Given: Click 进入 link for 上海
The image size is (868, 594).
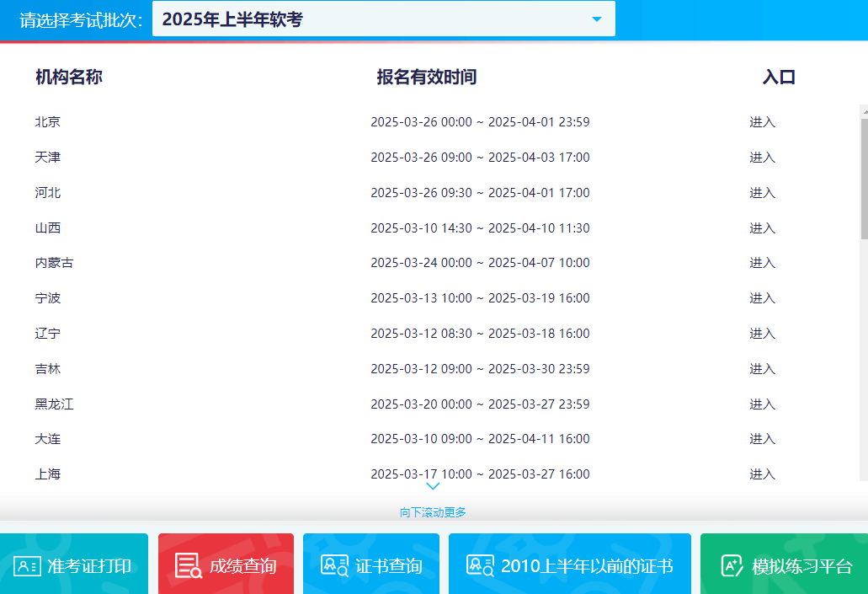Looking at the screenshot, I should pos(762,474).
